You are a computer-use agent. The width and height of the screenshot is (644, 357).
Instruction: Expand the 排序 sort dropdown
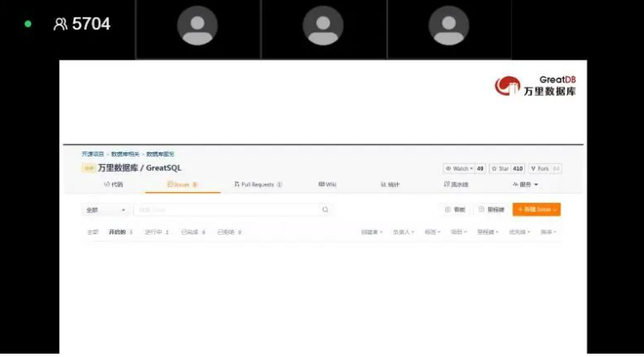(x=548, y=232)
